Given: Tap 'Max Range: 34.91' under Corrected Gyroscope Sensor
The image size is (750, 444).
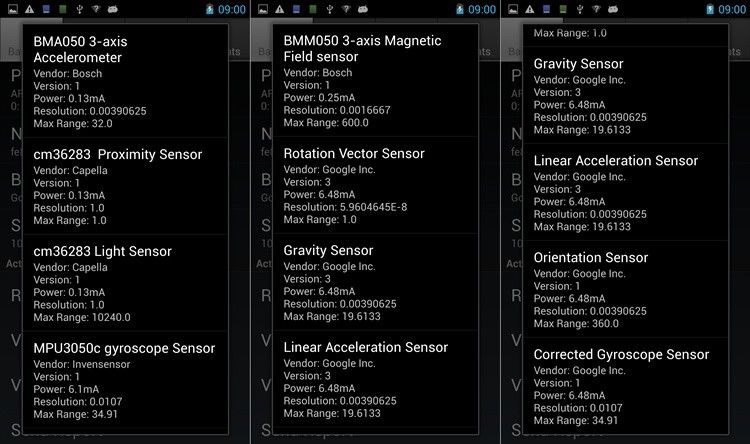Looking at the screenshot, I should [575, 421].
